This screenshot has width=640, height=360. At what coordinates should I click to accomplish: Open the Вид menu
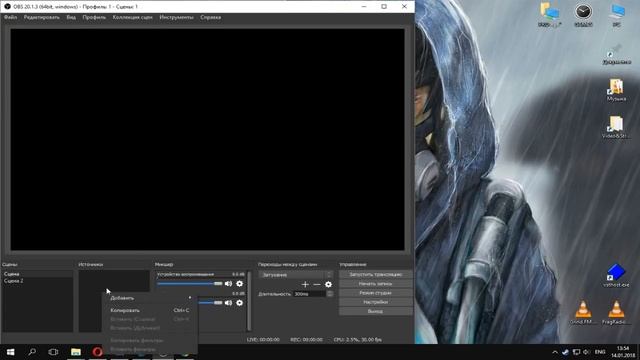click(x=71, y=18)
